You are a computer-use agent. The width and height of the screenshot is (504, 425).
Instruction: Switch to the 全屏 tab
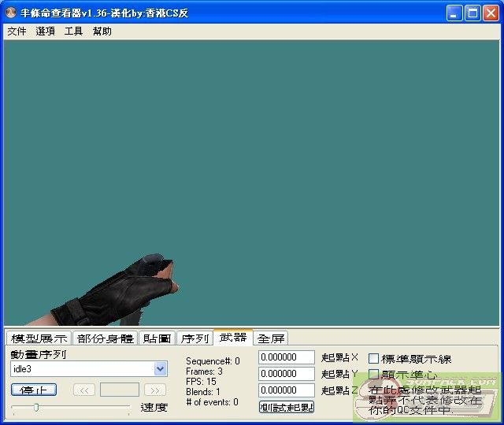[x=271, y=338]
